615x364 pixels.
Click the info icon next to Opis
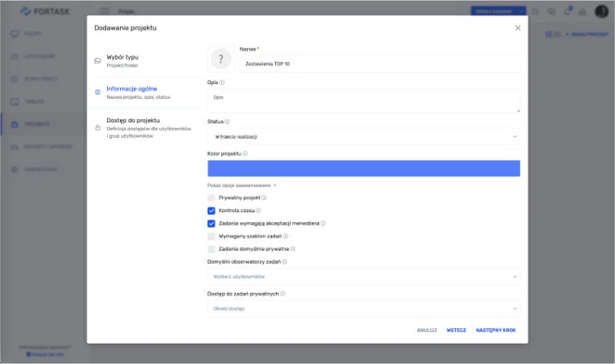(222, 82)
